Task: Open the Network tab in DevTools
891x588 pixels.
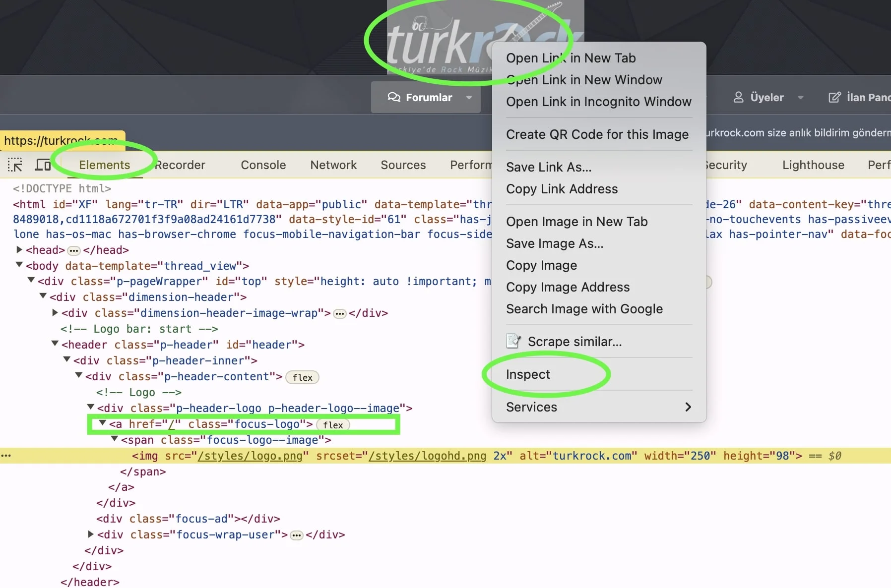Action: click(x=333, y=165)
